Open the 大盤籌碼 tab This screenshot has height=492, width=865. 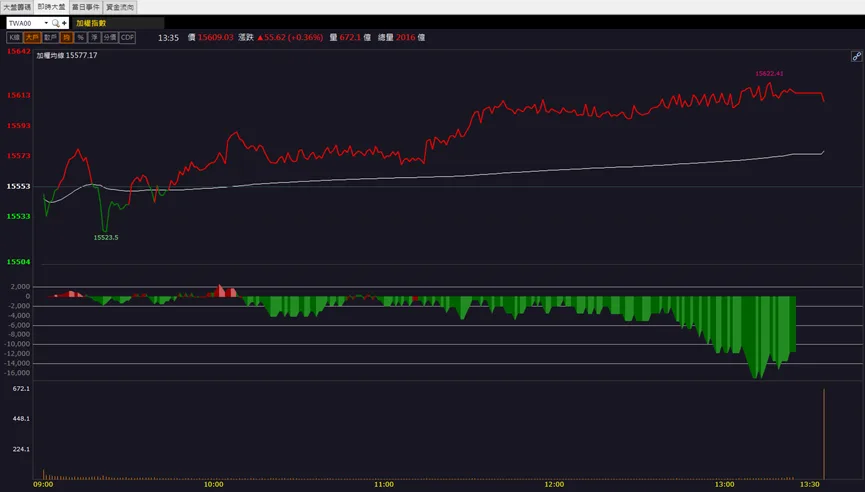(x=17, y=7)
